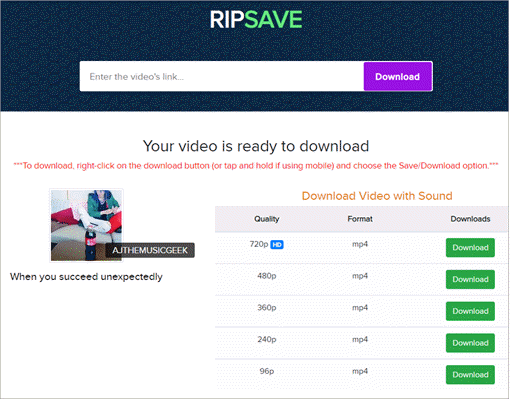Select video title 'When you succeed unexpectedly'
The height and width of the screenshot is (400, 510).
(x=86, y=277)
